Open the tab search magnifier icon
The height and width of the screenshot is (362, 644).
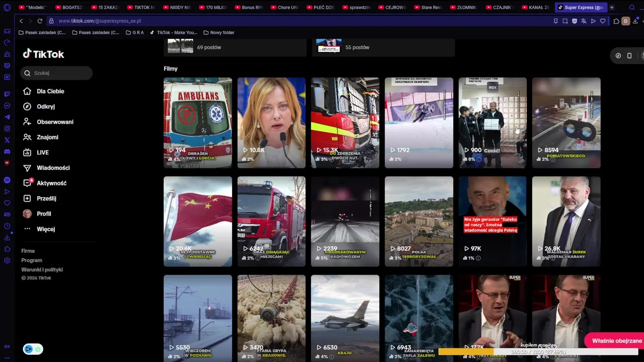click(x=632, y=8)
